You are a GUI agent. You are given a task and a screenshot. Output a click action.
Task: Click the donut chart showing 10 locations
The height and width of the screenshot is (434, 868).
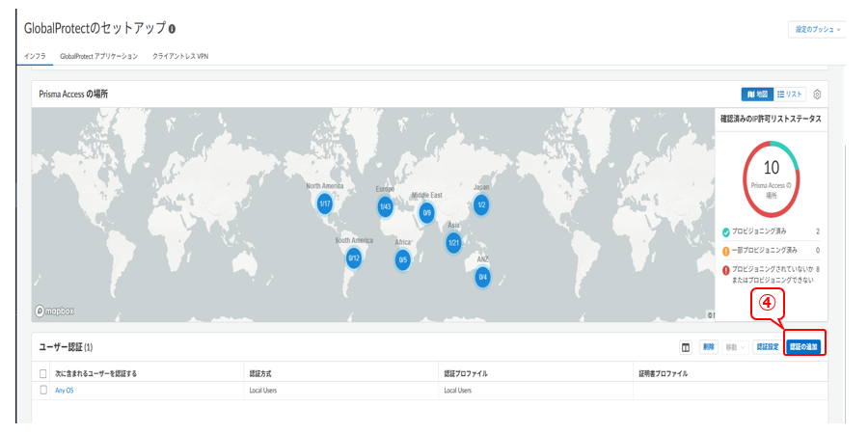pyautogui.click(x=772, y=178)
